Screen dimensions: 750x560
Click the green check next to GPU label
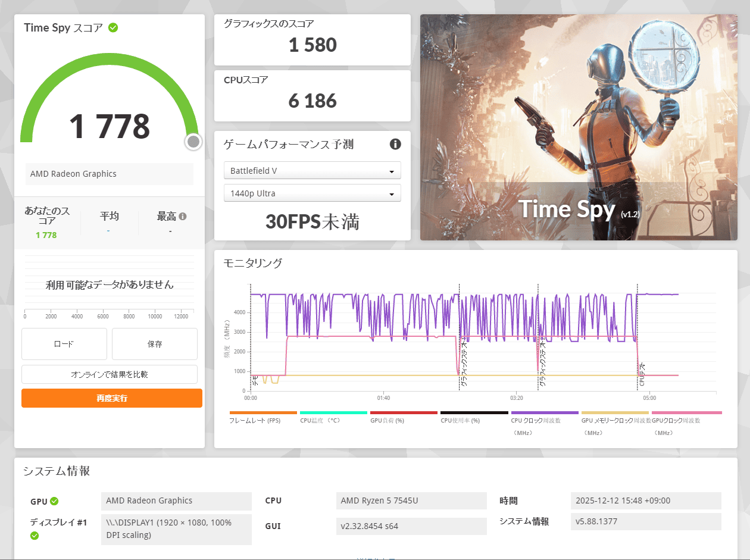point(54,501)
